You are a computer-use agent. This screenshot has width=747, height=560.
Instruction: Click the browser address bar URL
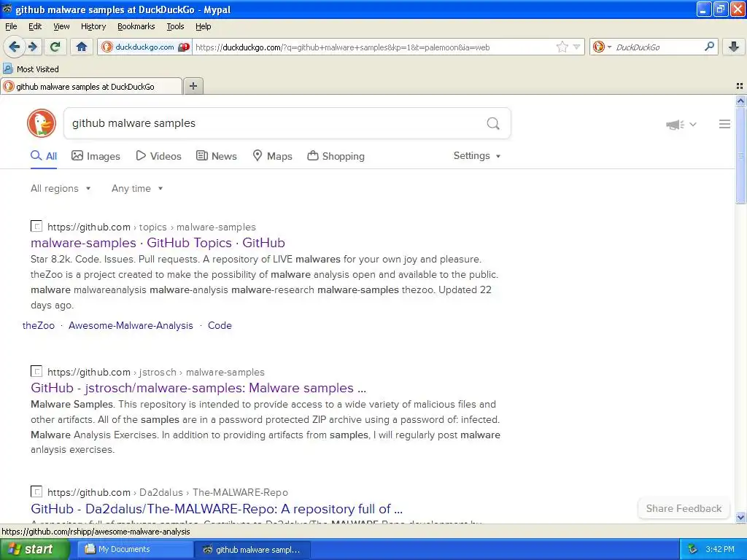374,47
